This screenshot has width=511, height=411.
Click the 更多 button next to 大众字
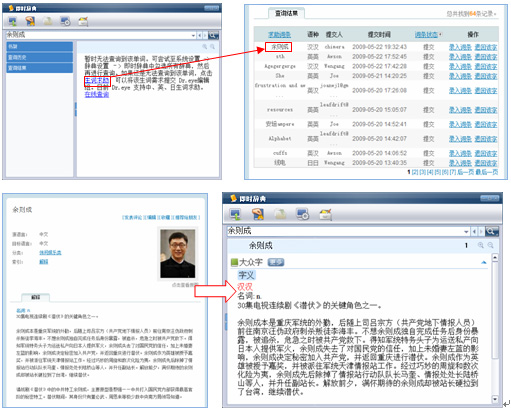tap(276, 262)
